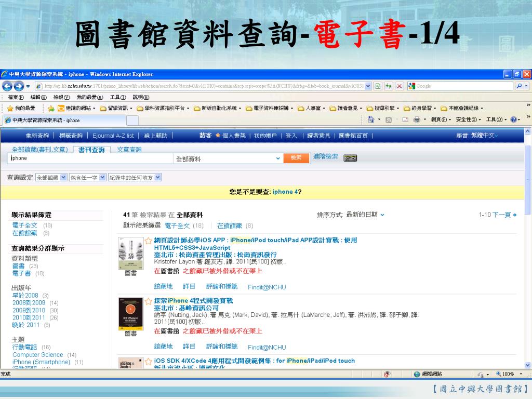The image size is (532, 399).
Task: Click the browser Forward arrow button
Action: [x=19, y=86]
